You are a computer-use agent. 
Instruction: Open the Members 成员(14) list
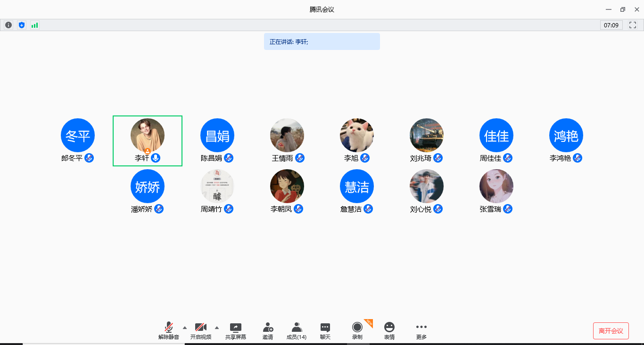coord(296,331)
